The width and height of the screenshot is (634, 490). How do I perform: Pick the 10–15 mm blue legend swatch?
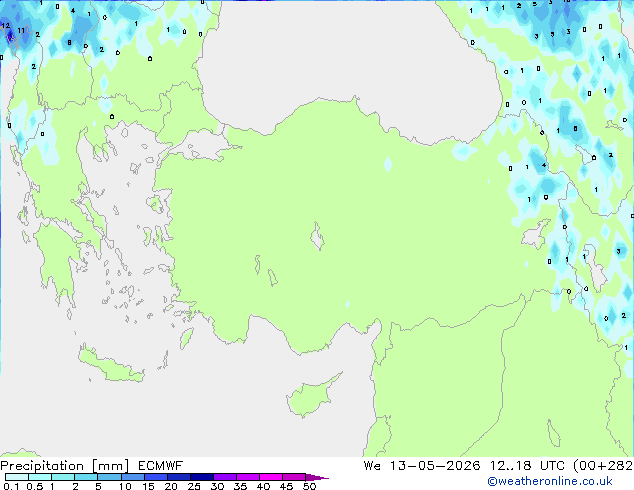[132, 477]
